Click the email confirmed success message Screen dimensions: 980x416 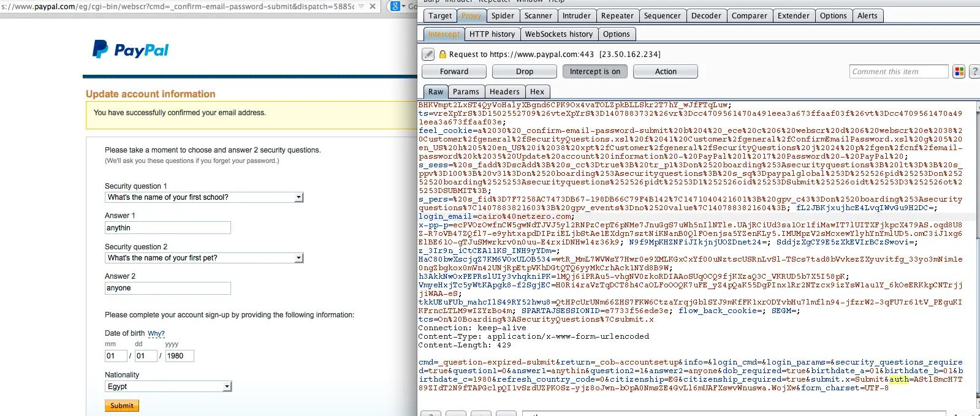(x=180, y=113)
